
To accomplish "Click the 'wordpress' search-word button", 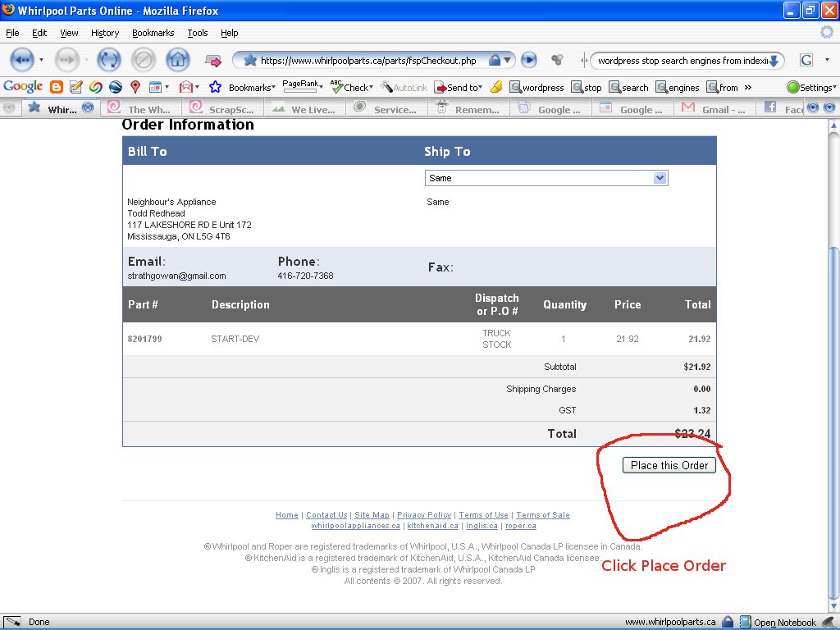I will tap(536, 87).
